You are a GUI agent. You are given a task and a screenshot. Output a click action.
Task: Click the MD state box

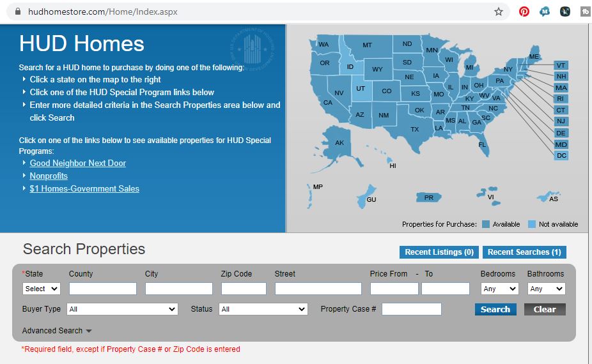(561, 144)
